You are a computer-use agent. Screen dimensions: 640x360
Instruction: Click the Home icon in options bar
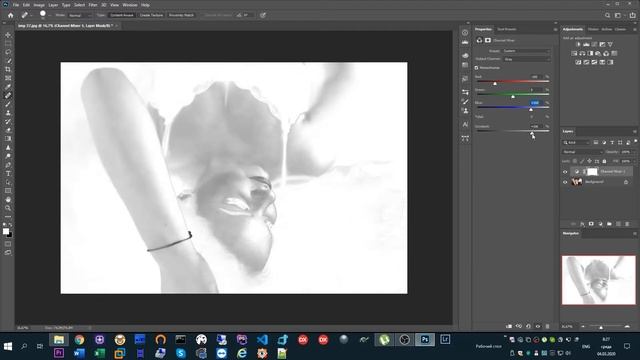[x=11, y=15]
